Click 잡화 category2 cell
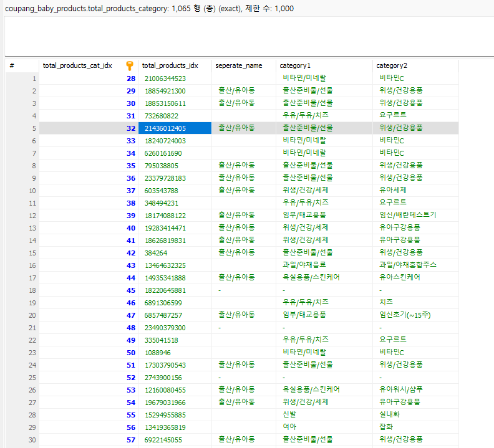The height and width of the screenshot is (448, 494). pyautogui.click(x=415, y=427)
